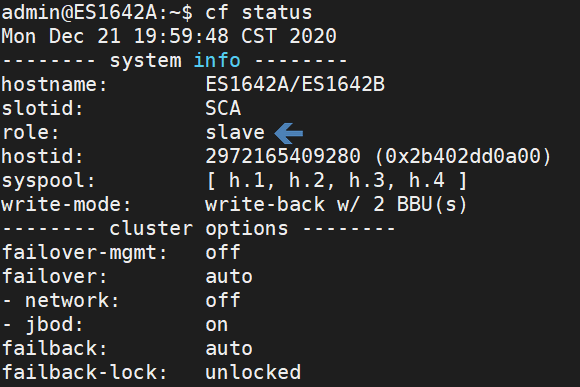Click the 'cluster options' section header
This screenshot has width=580, height=387.
[199, 228]
